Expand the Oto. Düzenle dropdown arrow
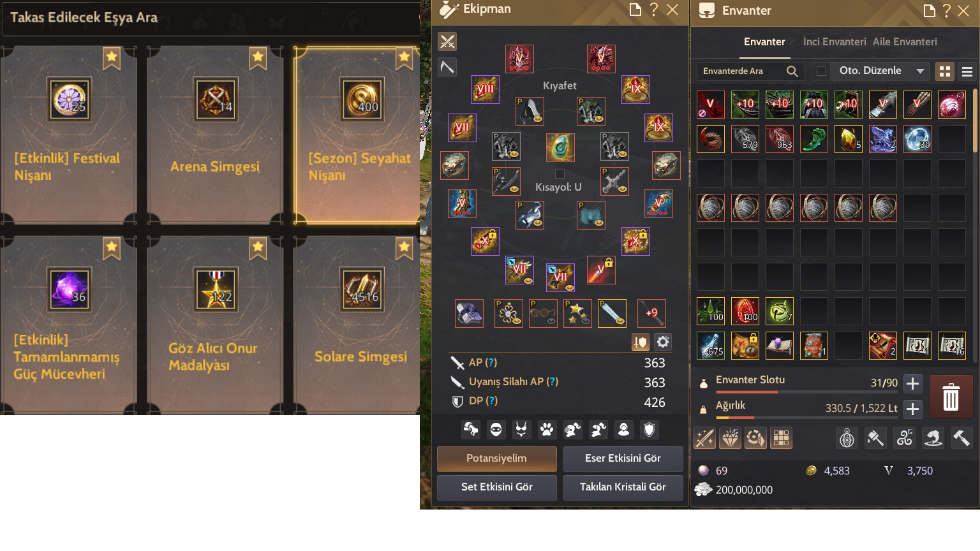 920,71
